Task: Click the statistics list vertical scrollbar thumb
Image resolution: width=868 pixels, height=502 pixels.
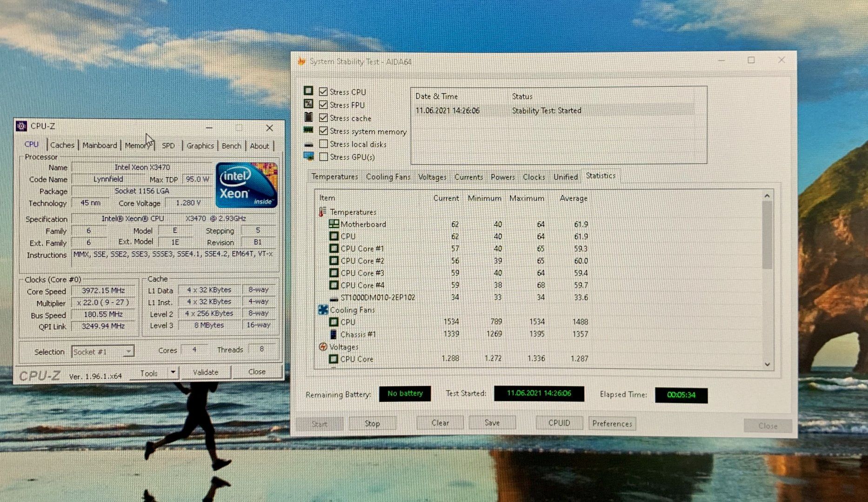Action: (767, 235)
